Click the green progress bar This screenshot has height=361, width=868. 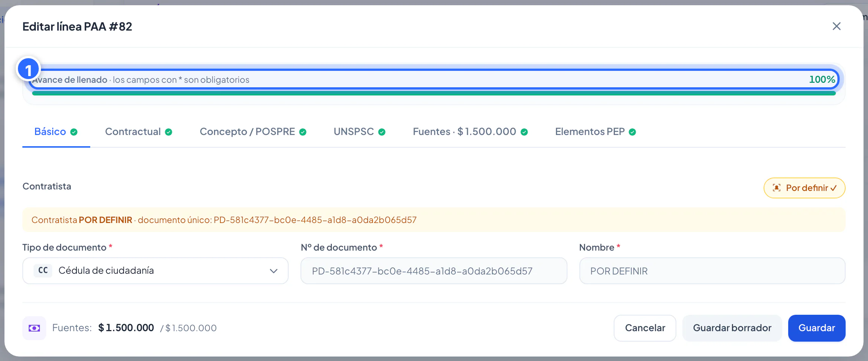(x=434, y=93)
